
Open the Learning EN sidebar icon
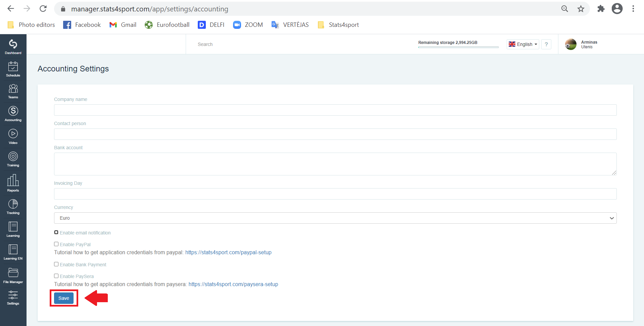point(13,252)
